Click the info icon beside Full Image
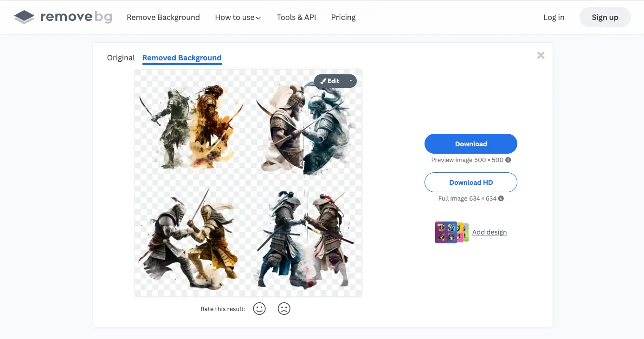The image size is (644, 339). click(501, 198)
